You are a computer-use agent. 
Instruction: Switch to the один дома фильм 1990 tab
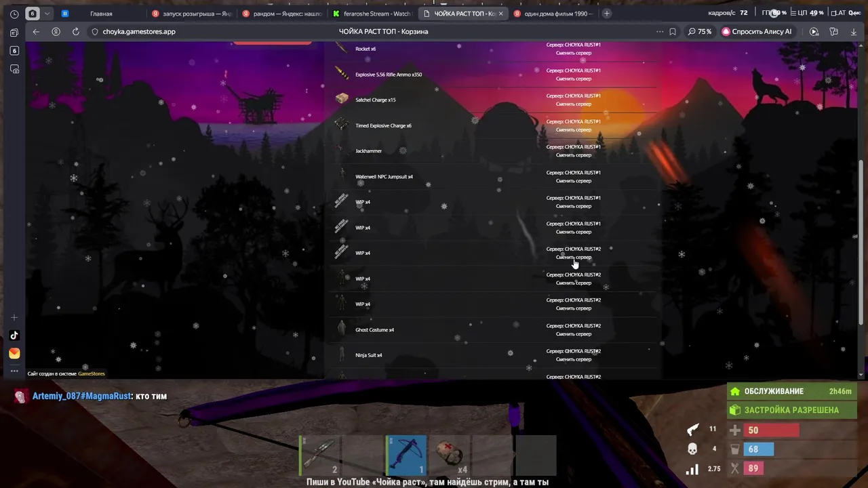553,14
